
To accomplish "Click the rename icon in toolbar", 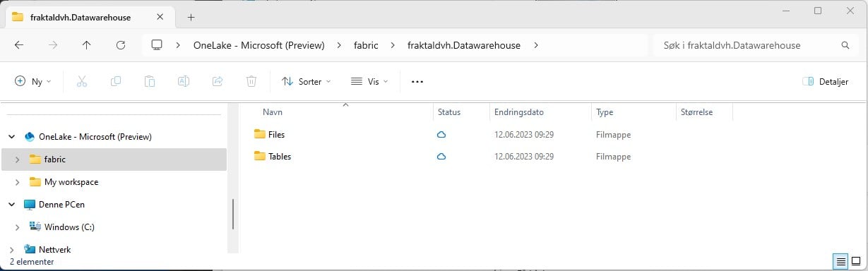I will (x=183, y=81).
